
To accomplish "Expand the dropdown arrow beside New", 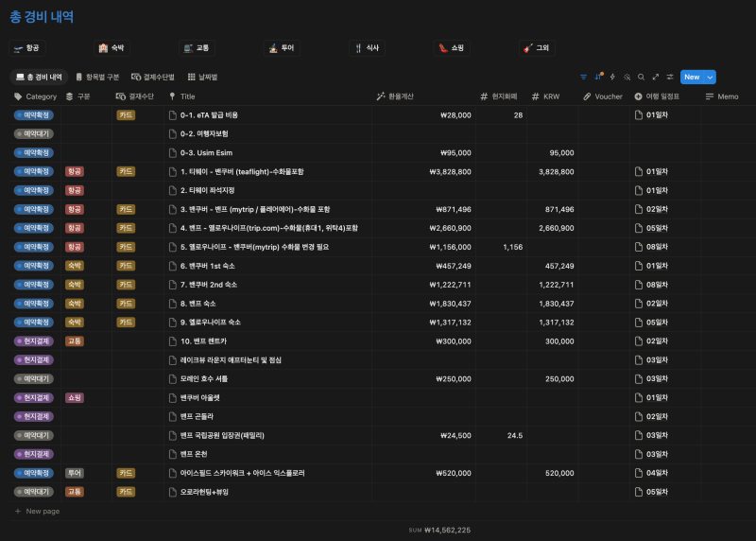I will click(711, 78).
